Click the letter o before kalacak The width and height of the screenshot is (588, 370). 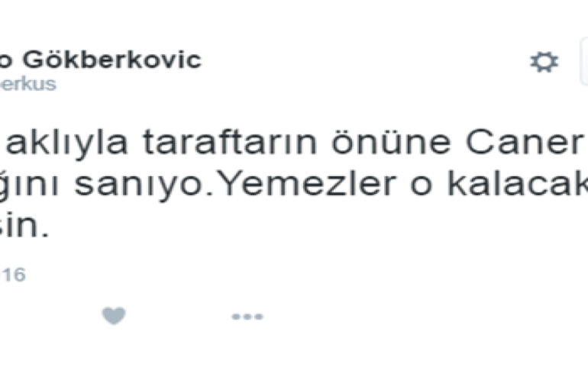point(422,185)
